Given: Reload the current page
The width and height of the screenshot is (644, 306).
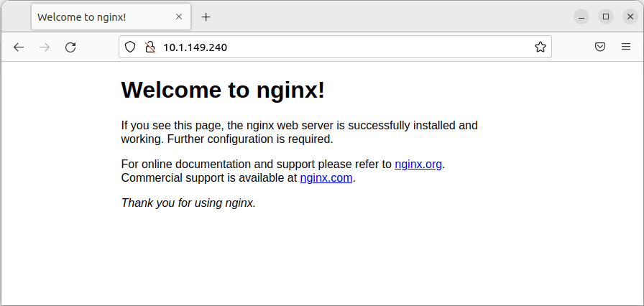Looking at the screenshot, I should [x=70, y=47].
